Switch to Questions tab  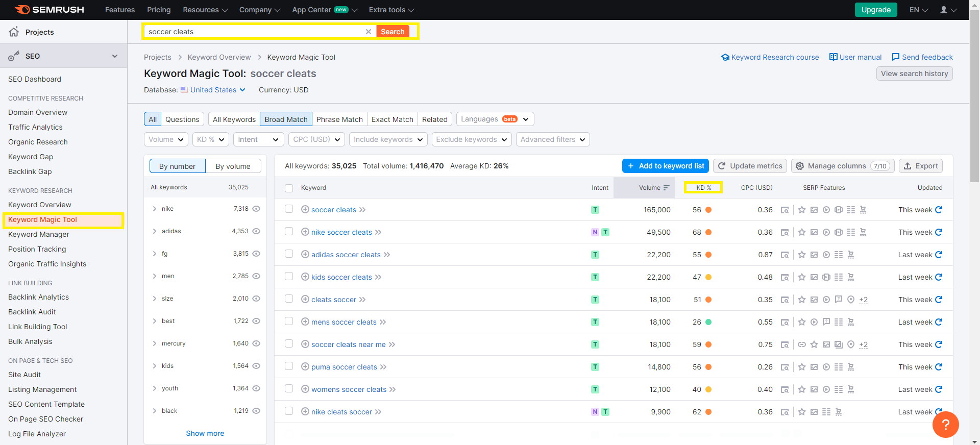182,119
